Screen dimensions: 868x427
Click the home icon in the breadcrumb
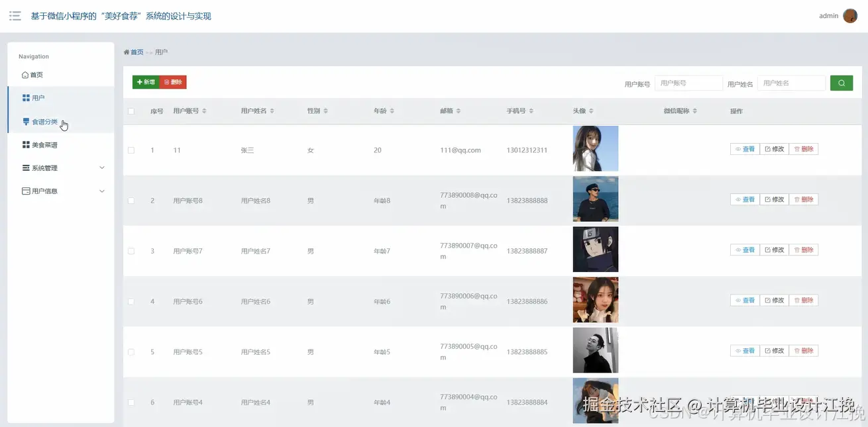pos(127,52)
